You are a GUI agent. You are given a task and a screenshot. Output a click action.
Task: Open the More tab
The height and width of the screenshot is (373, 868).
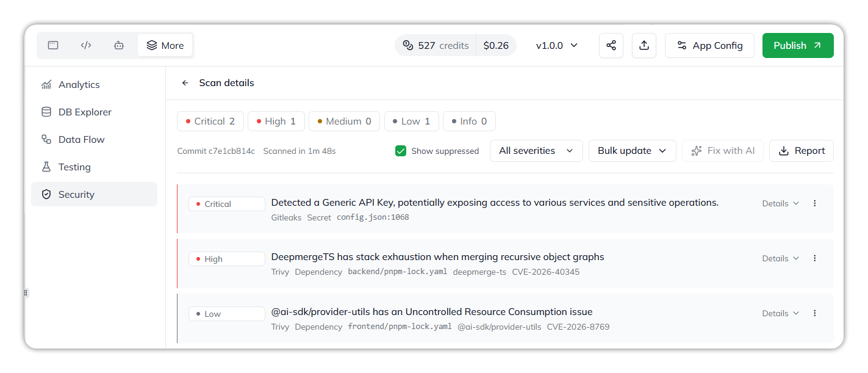click(x=165, y=45)
